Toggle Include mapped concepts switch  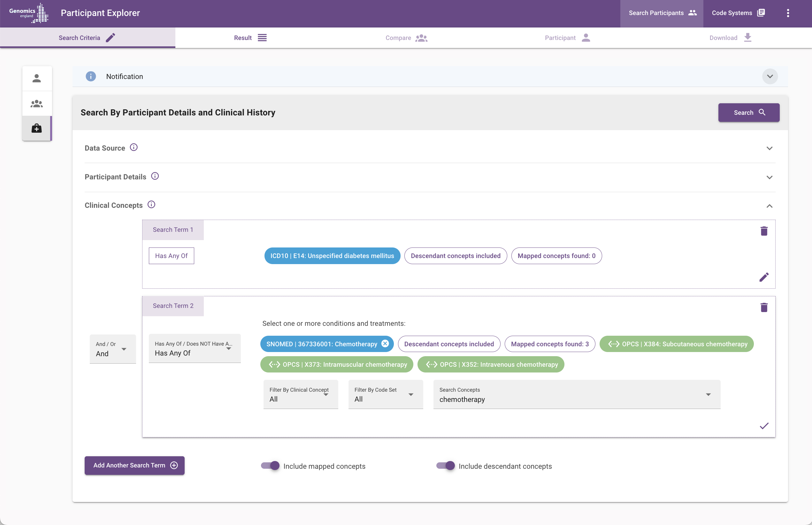point(271,466)
